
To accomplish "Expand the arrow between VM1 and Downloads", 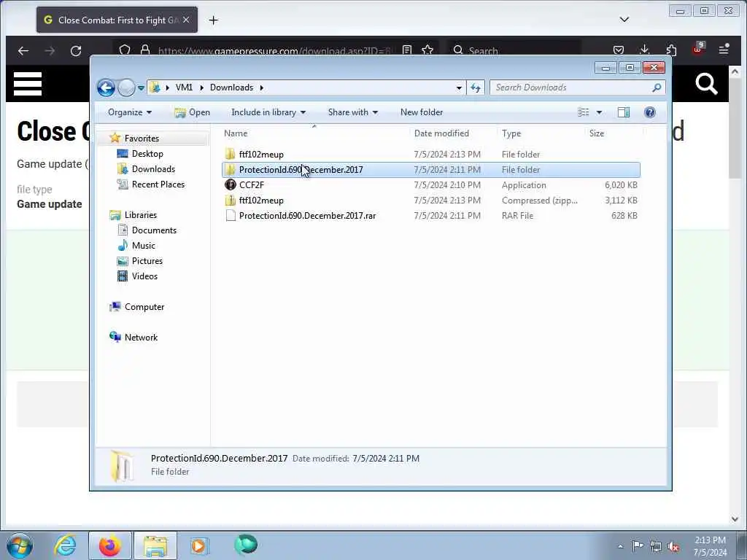I will [x=201, y=87].
